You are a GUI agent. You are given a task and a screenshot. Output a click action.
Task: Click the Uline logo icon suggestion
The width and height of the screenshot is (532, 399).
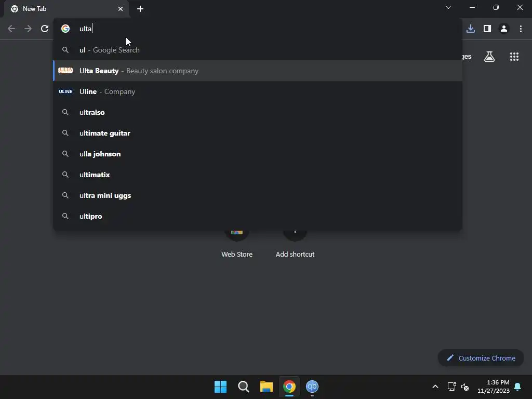[65, 91]
